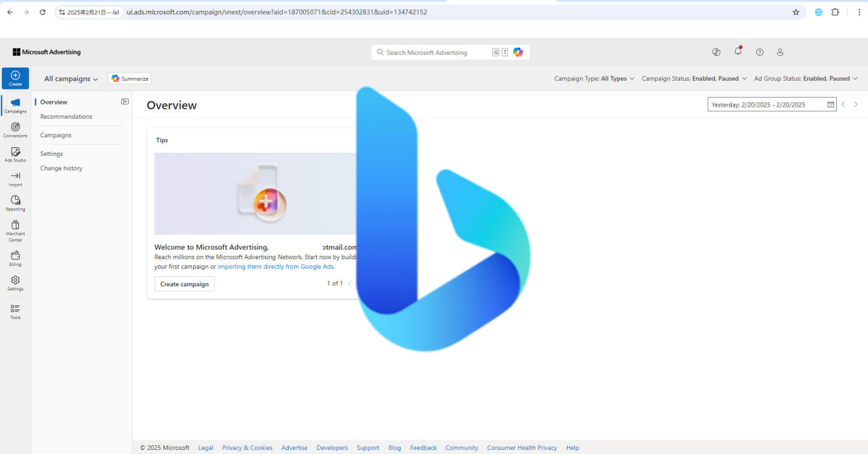Open Conversions in the left rail
Image resolution: width=868 pixels, height=454 pixels.
15,130
